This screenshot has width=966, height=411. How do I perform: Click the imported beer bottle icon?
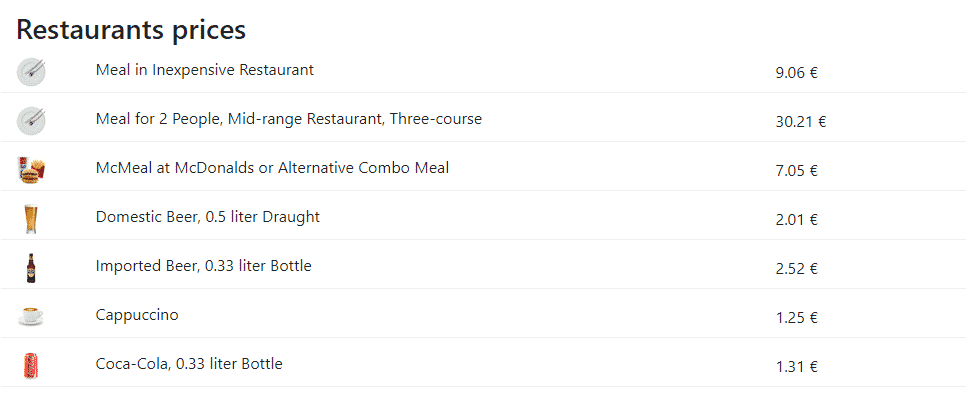click(x=31, y=268)
